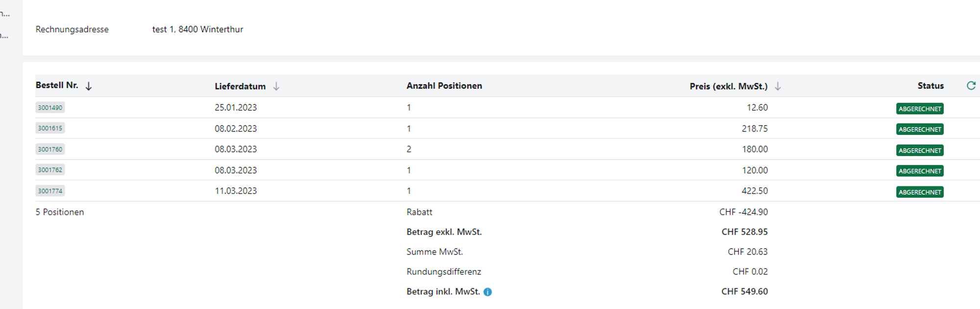
Task: Sort by Bestell Nr. arrow
Action: 89,86
